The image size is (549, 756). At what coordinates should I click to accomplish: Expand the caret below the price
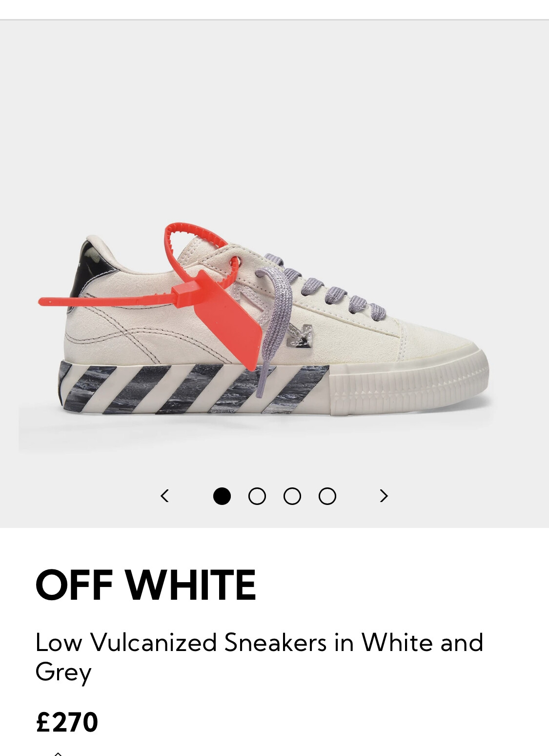[58, 754]
